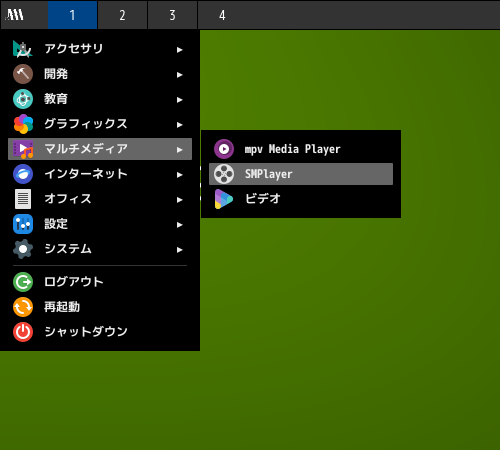
Task: Launch SMPlayer from submenu
Action: pyautogui.click(x=301, y=174)
